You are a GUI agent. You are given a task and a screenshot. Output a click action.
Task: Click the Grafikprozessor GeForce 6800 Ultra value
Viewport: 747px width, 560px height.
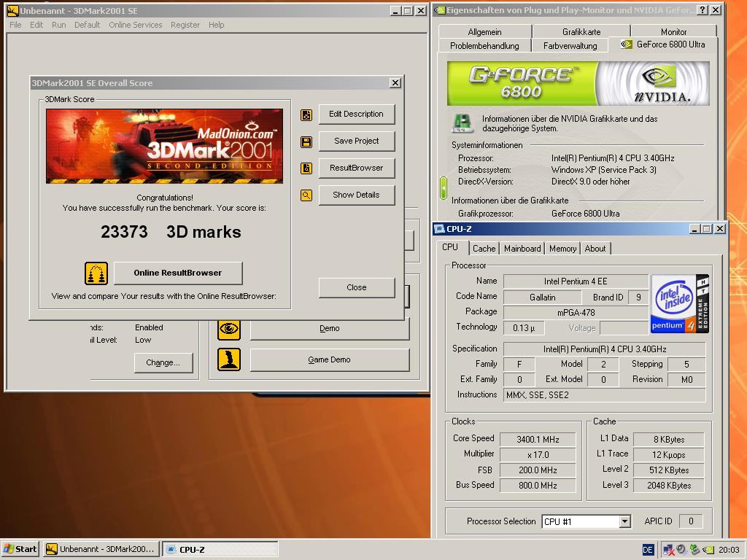(x=586, y=214)
